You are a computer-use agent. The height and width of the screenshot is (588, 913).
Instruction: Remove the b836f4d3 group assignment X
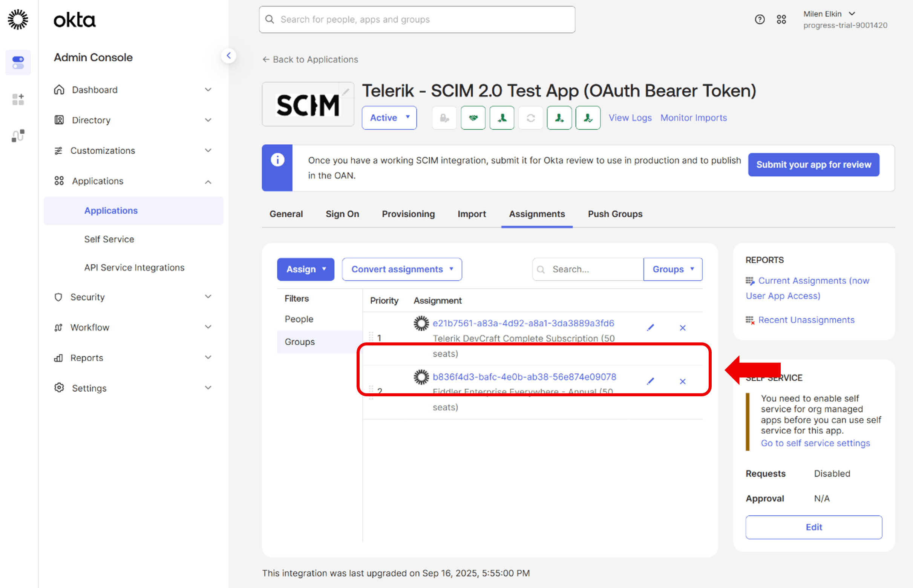pos(683,381)
